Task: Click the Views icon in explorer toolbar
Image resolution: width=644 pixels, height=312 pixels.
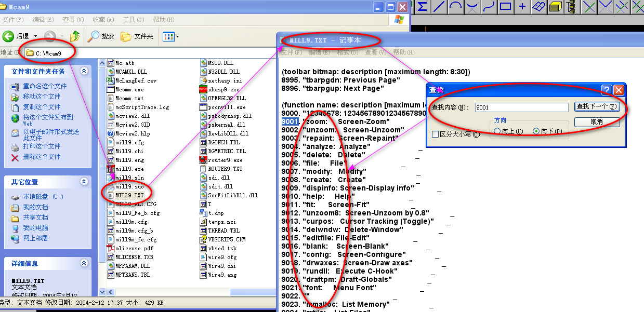Action: coord(168,36)
